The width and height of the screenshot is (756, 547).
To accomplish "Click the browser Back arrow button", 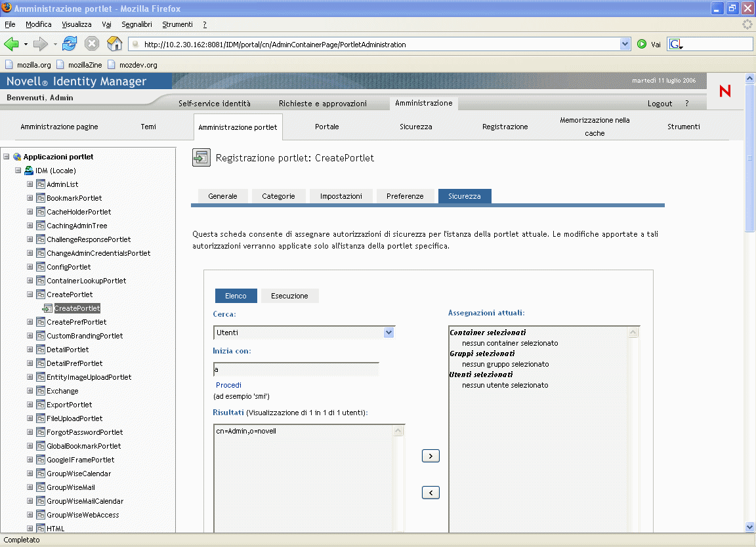I will pos(11,45).
